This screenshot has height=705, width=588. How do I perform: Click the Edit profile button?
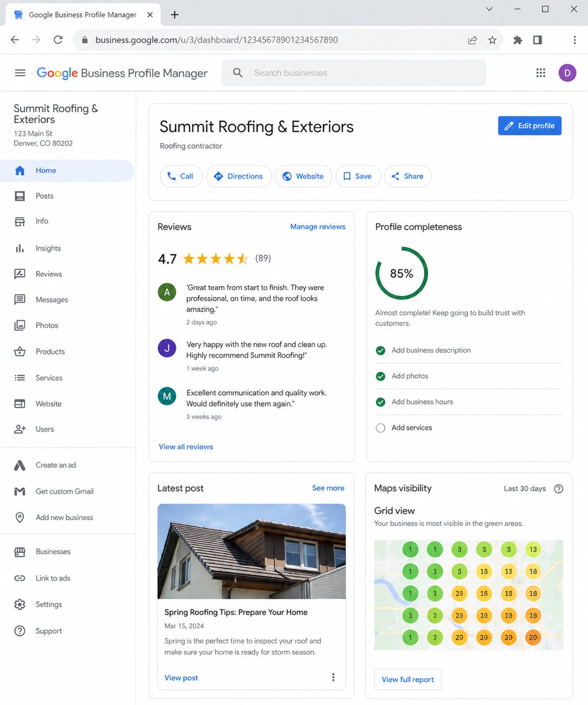[530, 126]
